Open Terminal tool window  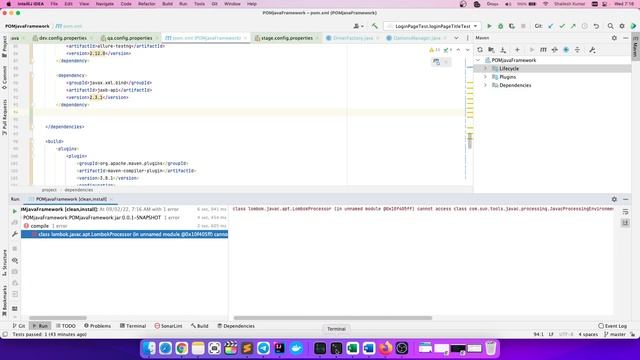tap(133, 326)
